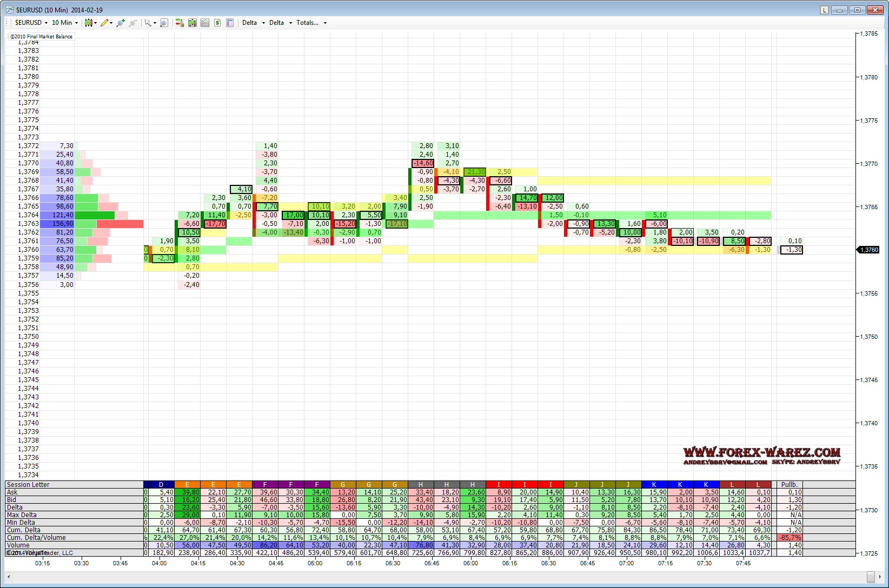Click the magnifier zoom icon

tap(164, 23)
